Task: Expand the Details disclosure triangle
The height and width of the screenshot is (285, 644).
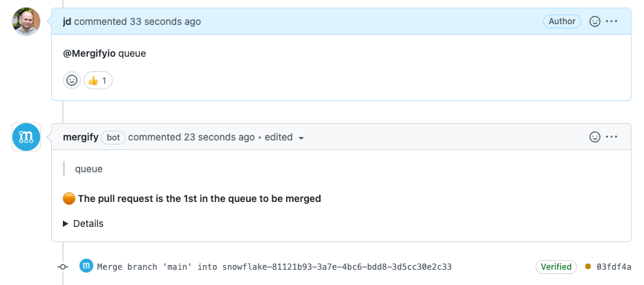Action: (x=66, y=223)
